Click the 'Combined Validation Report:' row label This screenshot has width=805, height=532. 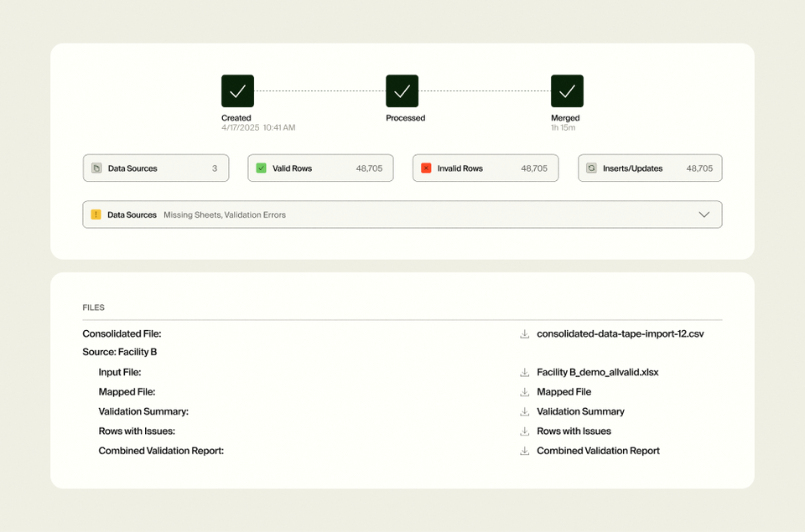coord(161,451)
